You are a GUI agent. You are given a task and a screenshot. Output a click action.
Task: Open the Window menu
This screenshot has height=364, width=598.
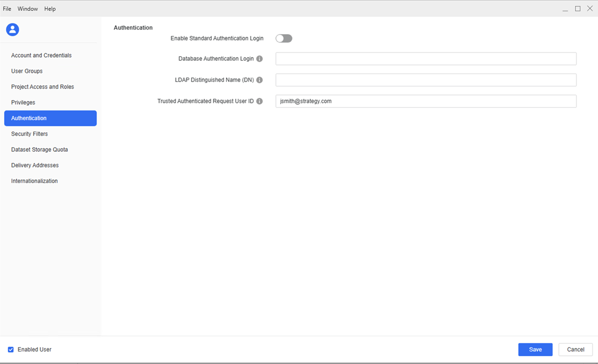(28, 9)
